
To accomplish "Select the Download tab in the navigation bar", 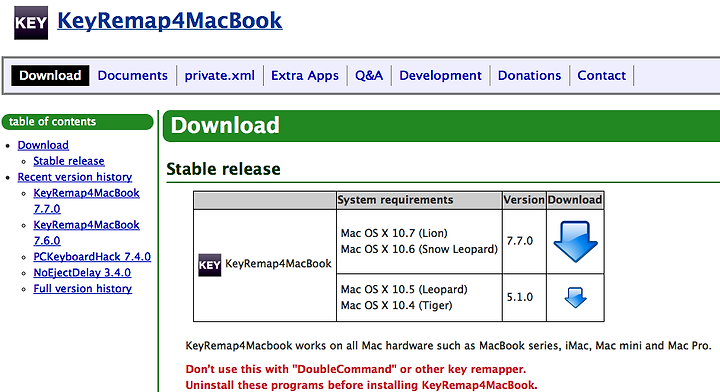I will [x=50, y=75].
